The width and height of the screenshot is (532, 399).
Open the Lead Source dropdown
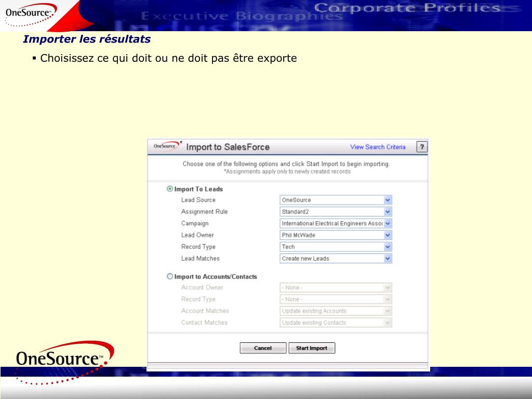tap(336, 200)
